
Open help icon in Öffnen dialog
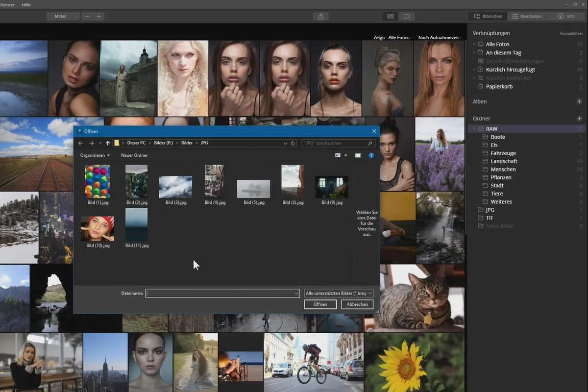(x=371, y=155)
